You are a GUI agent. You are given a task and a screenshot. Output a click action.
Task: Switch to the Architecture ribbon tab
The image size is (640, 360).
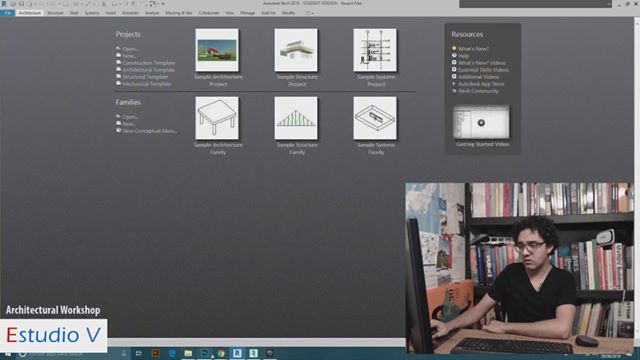30,13
